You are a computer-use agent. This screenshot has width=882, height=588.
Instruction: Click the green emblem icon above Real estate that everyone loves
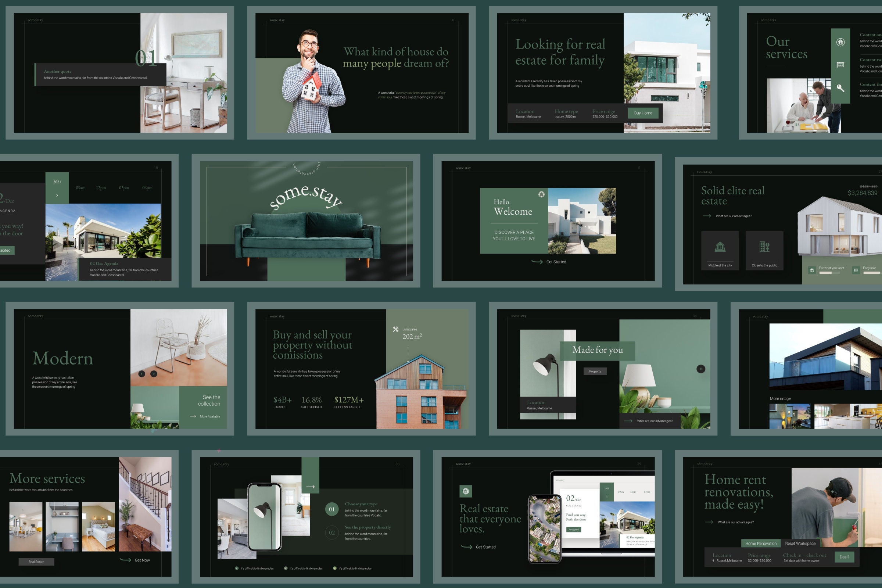click(x=466, y=491)
